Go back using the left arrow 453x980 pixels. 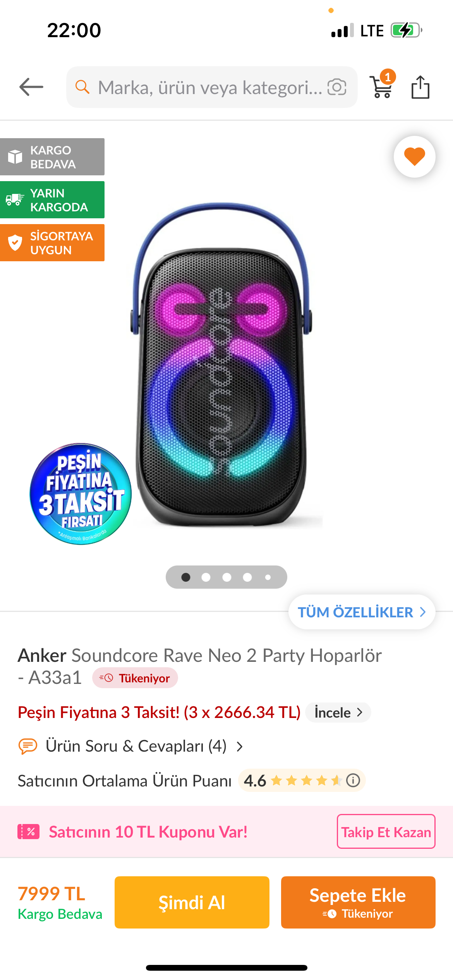tap(31, 87)
